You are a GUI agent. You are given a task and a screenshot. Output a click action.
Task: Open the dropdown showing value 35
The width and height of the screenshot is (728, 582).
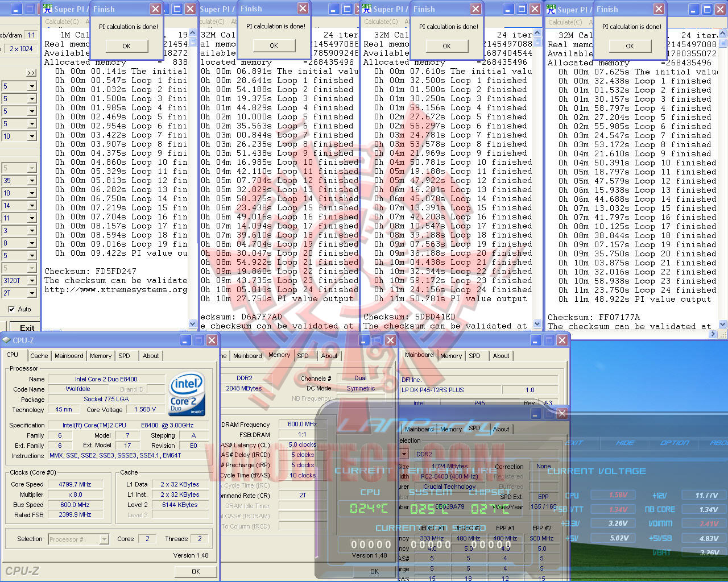tap(32, 181)
